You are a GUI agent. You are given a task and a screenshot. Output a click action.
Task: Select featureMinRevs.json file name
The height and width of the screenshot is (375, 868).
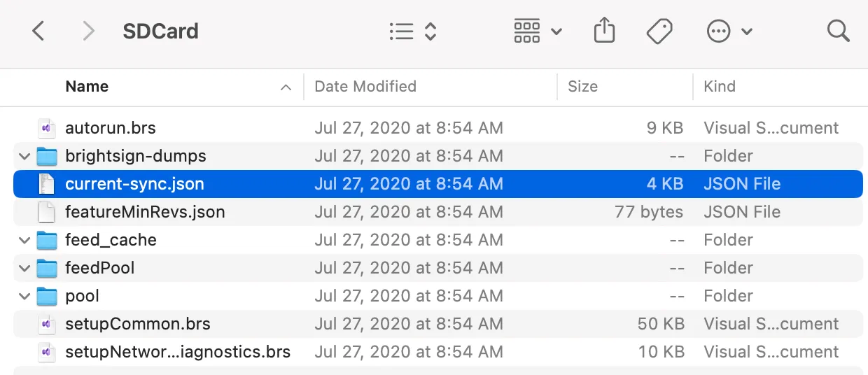(x=145, y=212)
